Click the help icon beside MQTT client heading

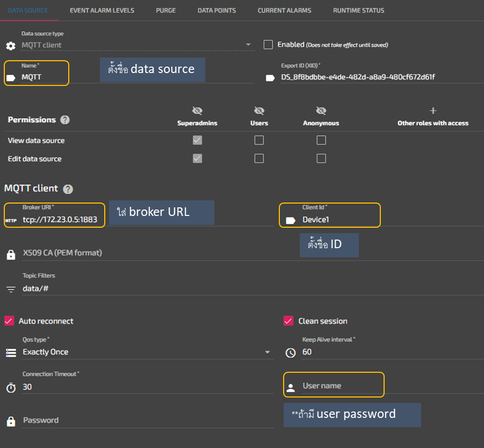click(68, 189)
